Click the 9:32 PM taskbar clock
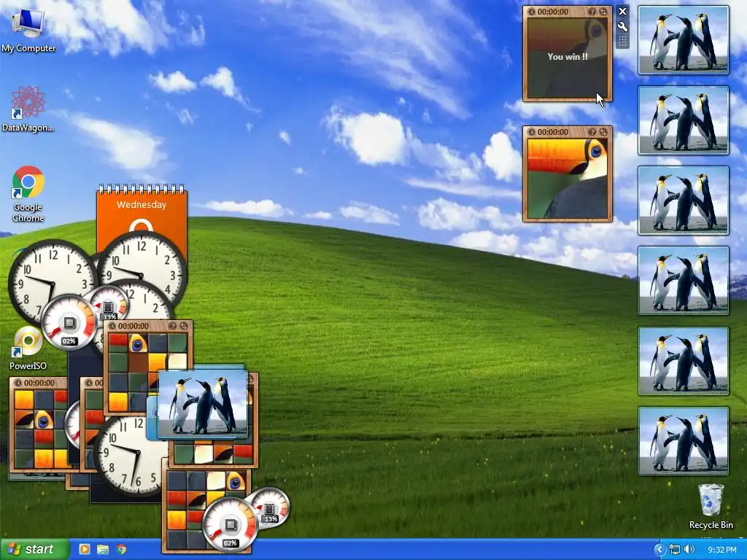Viewport: 747px width, 560px height. tap(721, 550)
